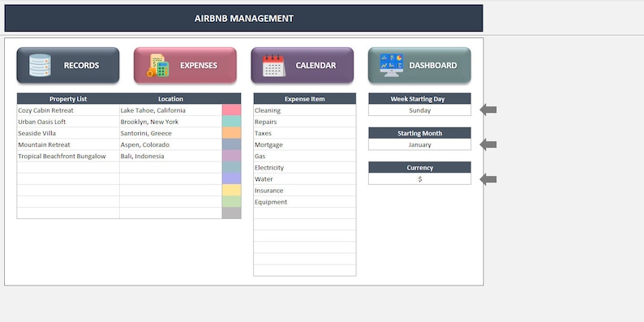Select the Tropical Beachfront Bungalow property cell

click(x=68, y=156)
